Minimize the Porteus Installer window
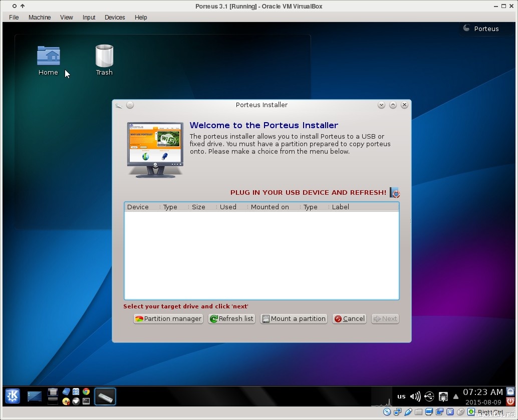 click(381, 105)
